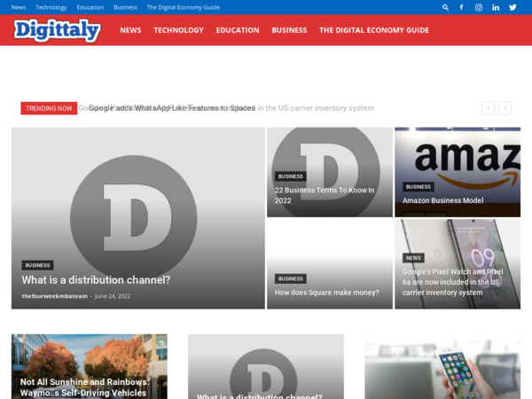The height and width of the screenshot is (399, 532).
Task: Open '22 Business Terms To Know In 2022'
Action: [x=325, y=195]
